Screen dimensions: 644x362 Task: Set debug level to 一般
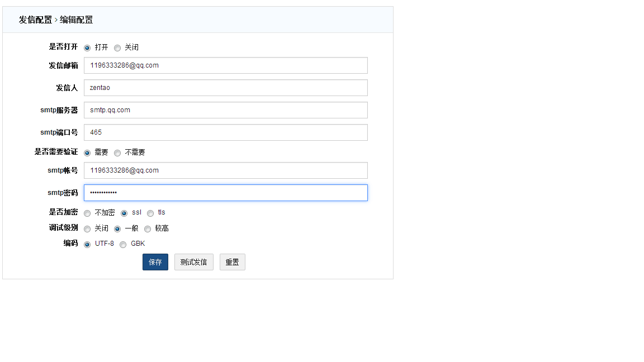tap(117, 229)
